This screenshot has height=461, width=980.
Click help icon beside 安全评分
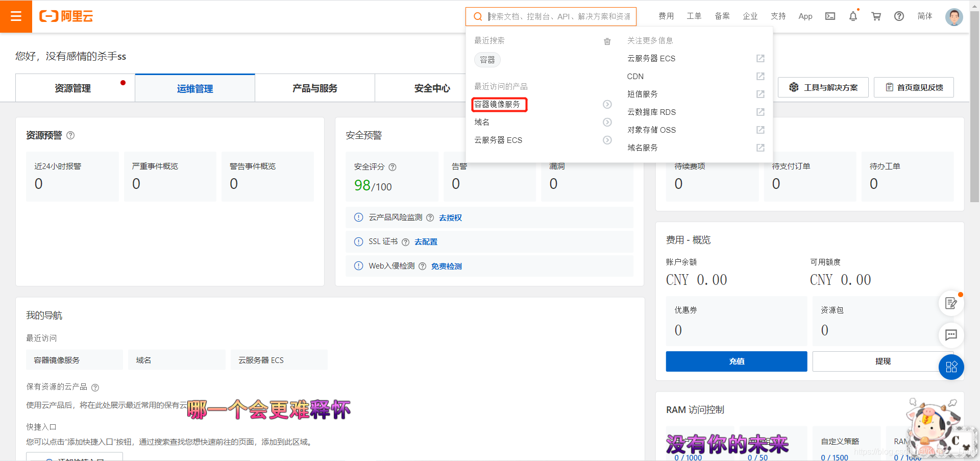(x=393, y=167)
